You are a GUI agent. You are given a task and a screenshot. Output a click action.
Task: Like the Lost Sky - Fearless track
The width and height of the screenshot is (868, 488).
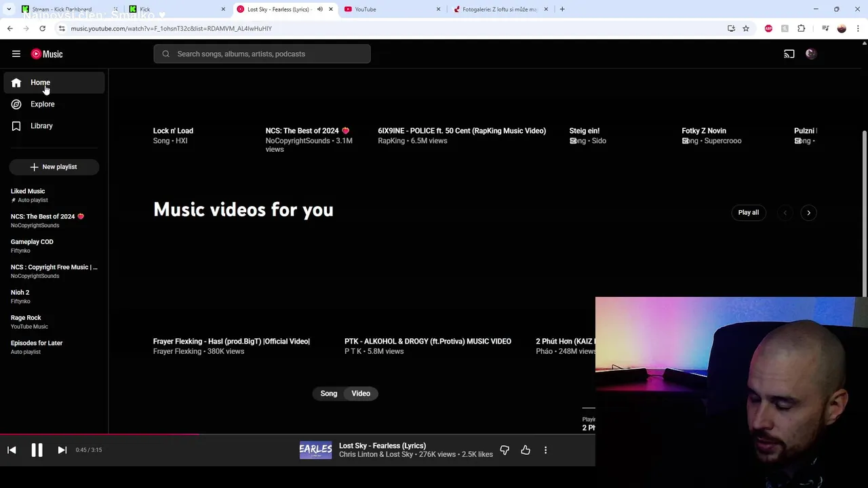(526, 450)
